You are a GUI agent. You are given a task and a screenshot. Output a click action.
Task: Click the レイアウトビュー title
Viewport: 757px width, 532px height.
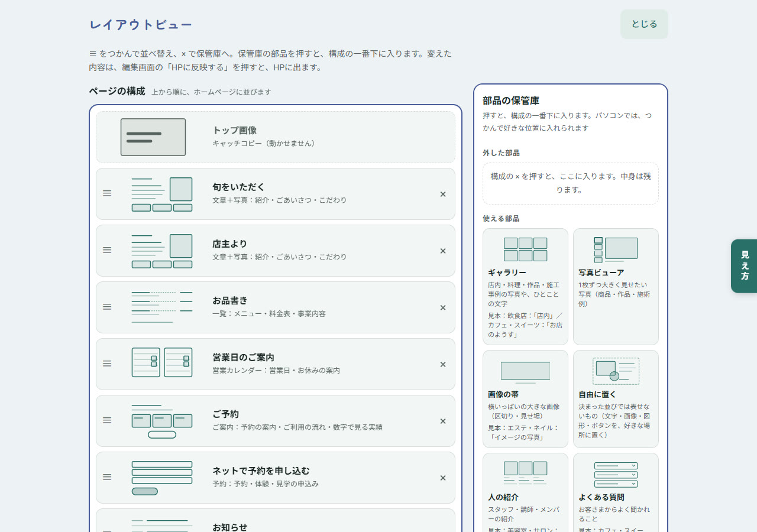(141, 25)
